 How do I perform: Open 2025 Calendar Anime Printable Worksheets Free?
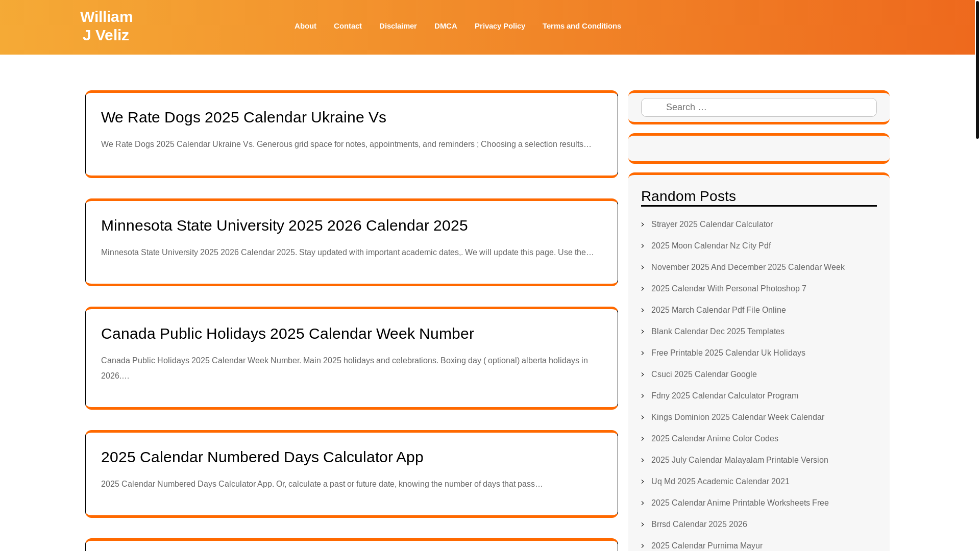740,503
